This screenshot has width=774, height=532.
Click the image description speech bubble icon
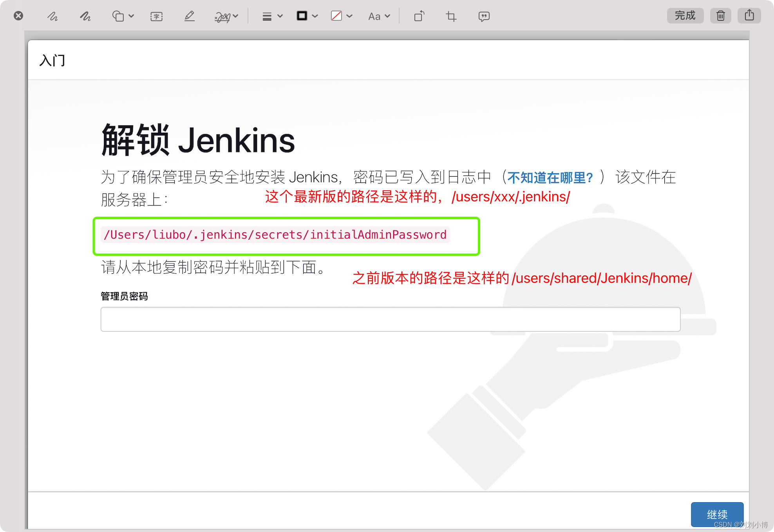[x=484, y=16]
